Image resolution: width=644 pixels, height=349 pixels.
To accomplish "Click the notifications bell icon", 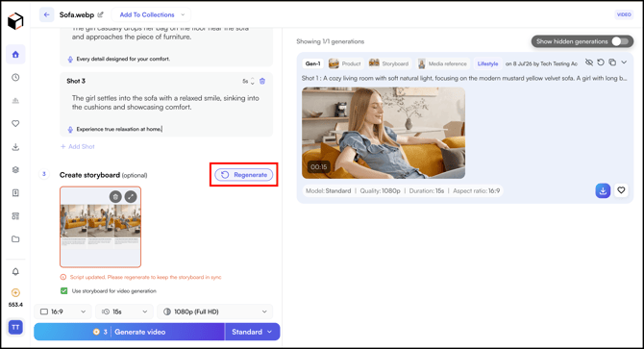I will coord(15,272).
